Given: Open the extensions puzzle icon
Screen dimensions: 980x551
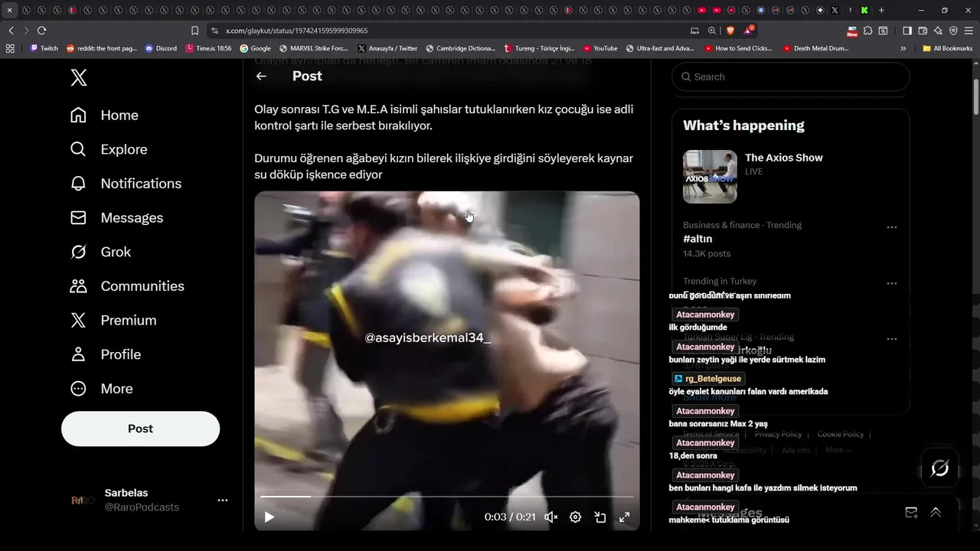Looking at the screenshot, I should [x=867, y=31].
